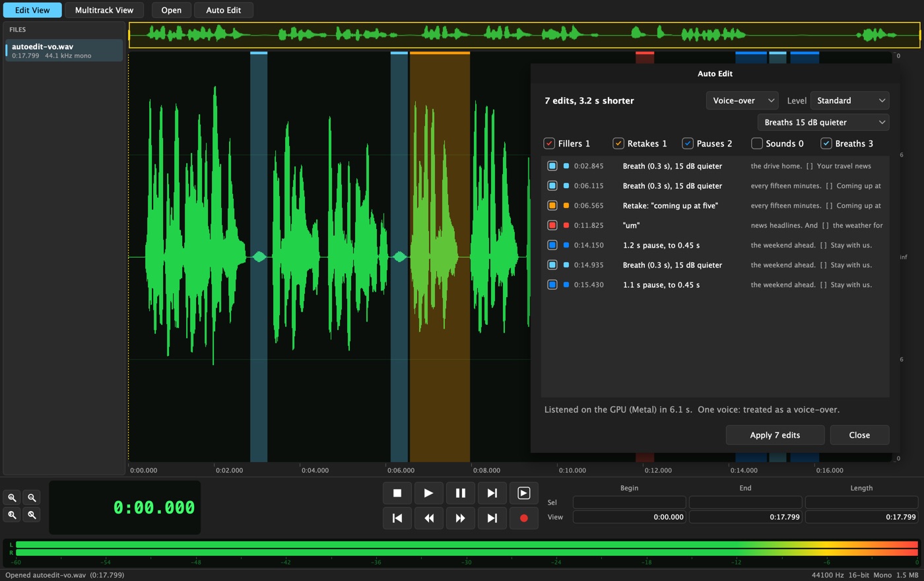Image resolution: width=924 pixels, height=581 pixels.
Task: Click the waveform overview navigation bar
Action: [524, 35]
